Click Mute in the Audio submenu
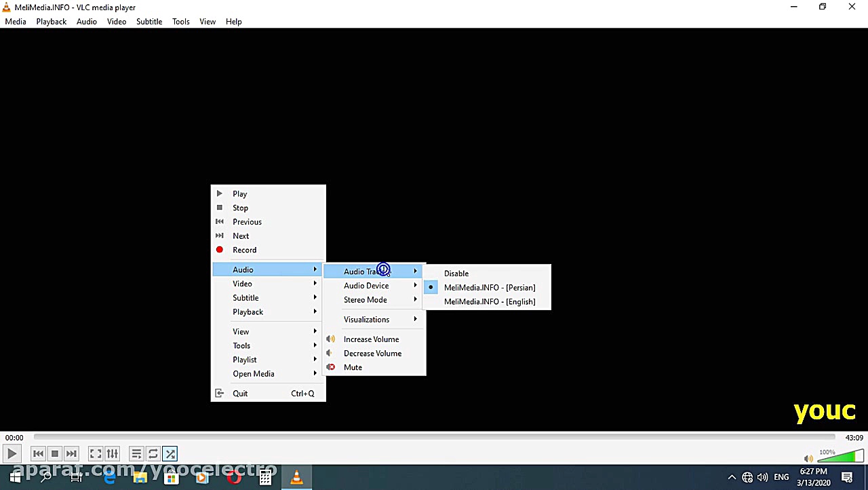 [x=374, y=367]
